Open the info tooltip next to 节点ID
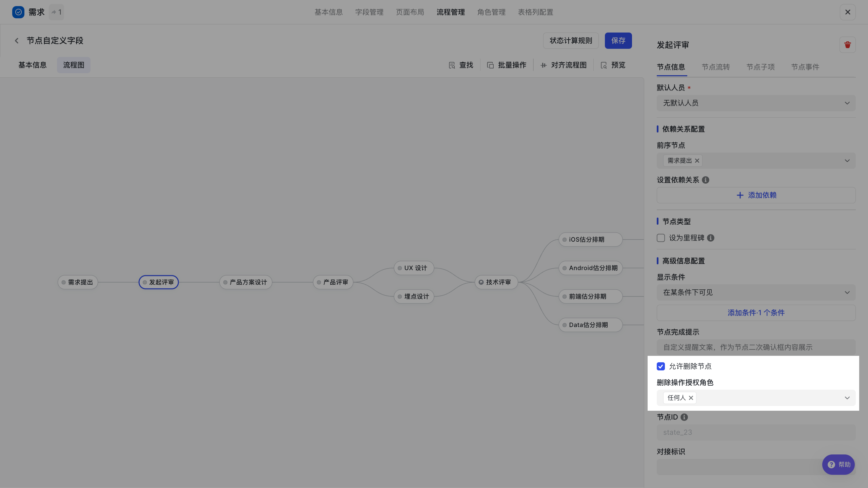 pos(684,417)
